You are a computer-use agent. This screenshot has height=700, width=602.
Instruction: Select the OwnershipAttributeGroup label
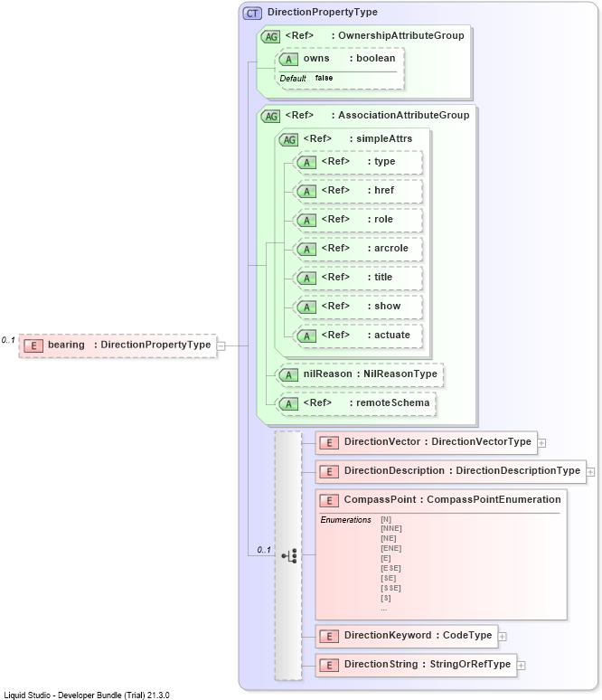(401, 35)
